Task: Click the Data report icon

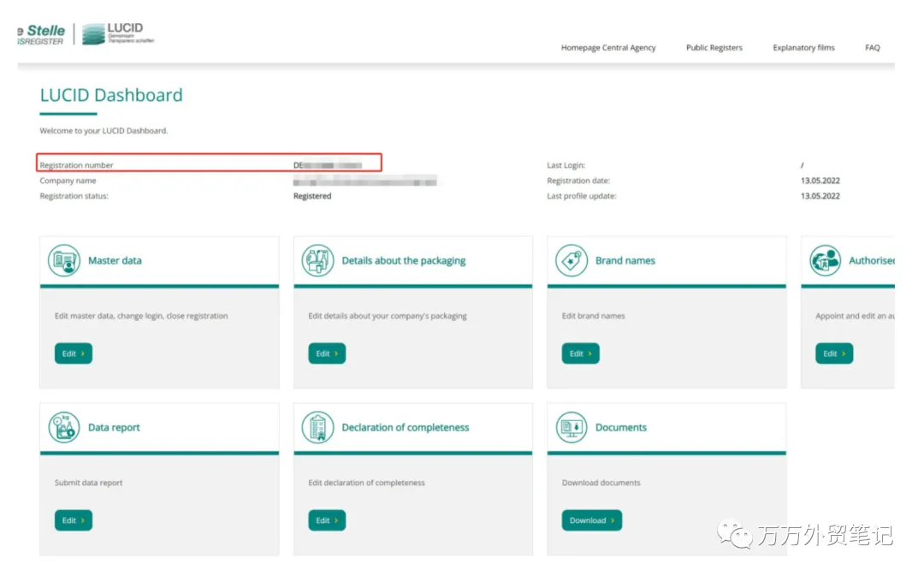Action: (63, 427)
